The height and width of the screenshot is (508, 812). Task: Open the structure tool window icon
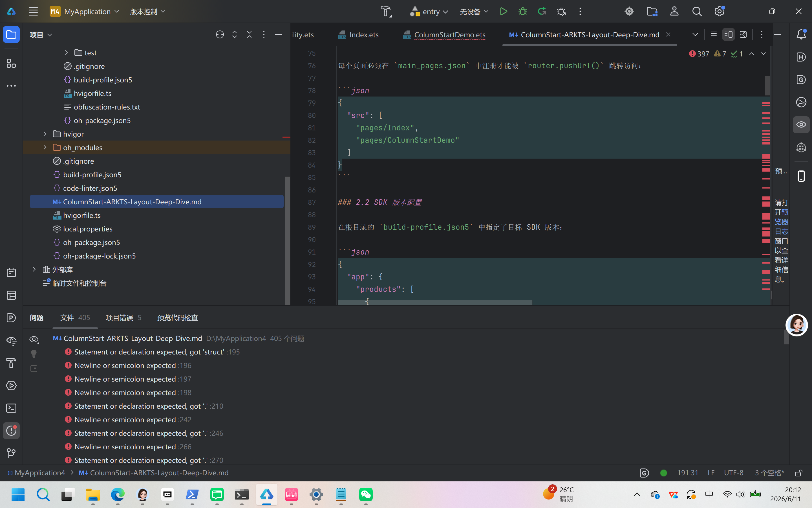click(11, 63)
